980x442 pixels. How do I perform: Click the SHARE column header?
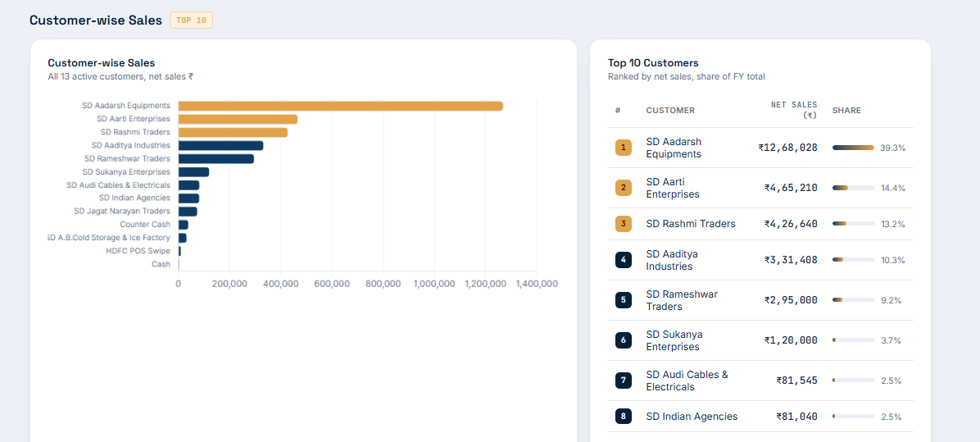846,111
